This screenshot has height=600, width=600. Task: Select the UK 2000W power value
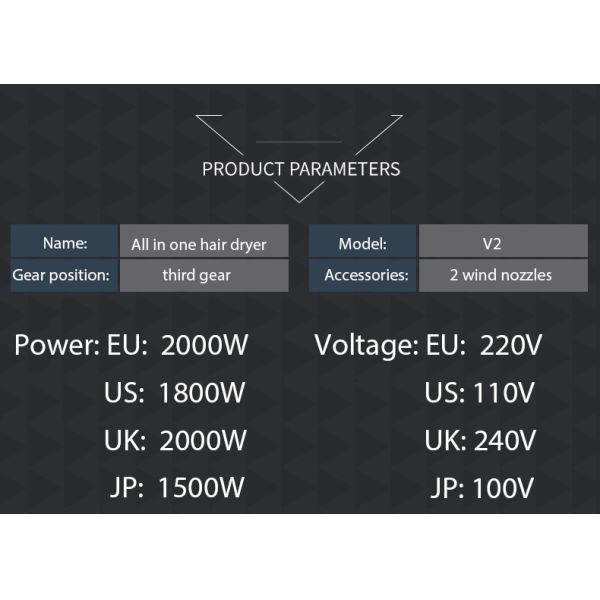[x=176, y=440]
